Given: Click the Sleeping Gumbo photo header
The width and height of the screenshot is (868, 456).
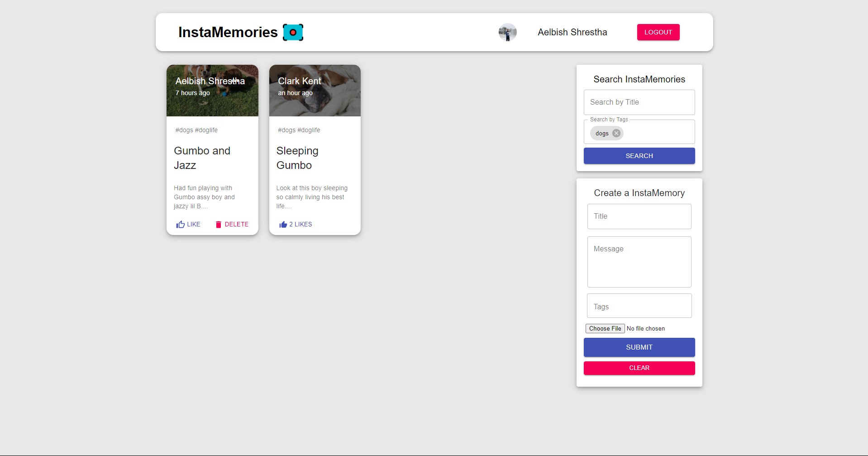Looking at the screenshot, I should (315, 91).
